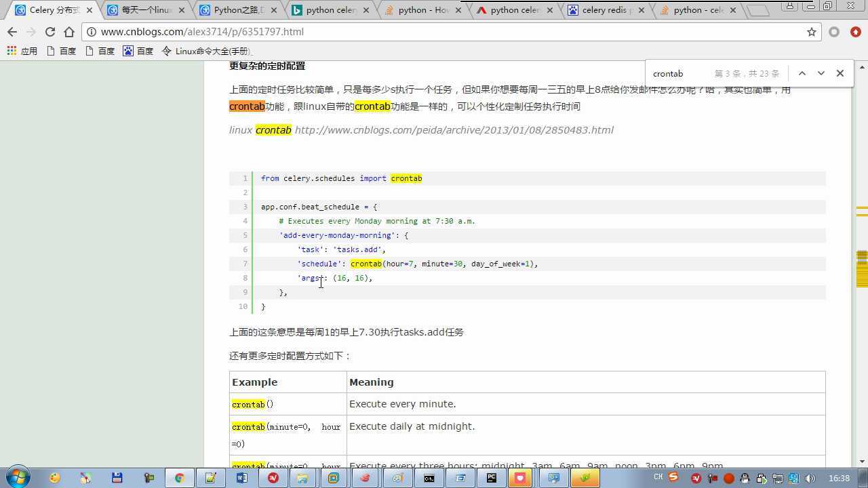Click the gray circle extension icon
The width and height of the screenshot is (868, 488).
(834, 32)
